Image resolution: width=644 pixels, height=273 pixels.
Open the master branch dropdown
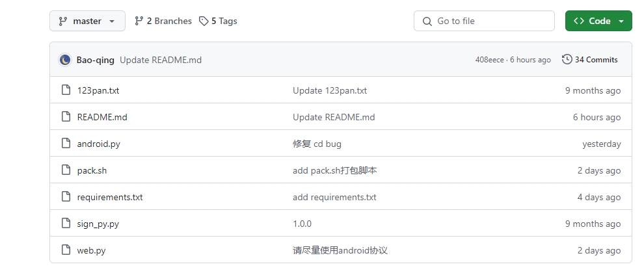[x=87, y=21]
